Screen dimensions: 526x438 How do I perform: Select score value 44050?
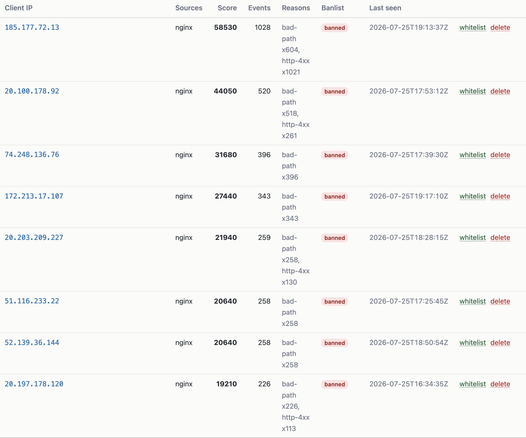coord(225,91)
